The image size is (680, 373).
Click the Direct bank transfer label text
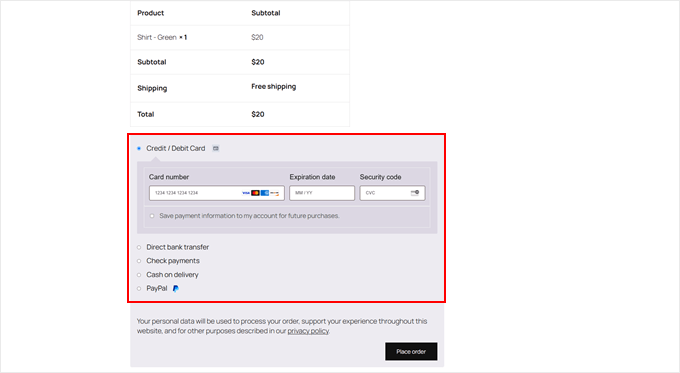[177, 247]
